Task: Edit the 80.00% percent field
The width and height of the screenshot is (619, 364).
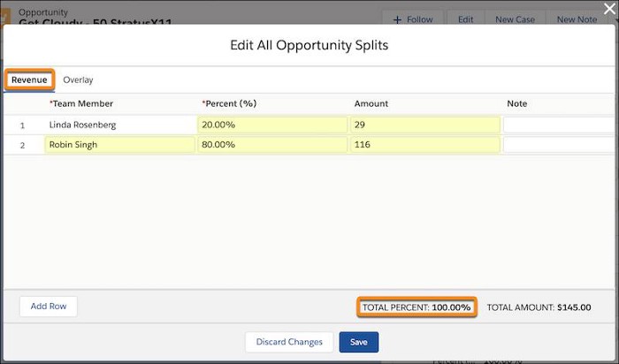Action: [x=271, y=144]
